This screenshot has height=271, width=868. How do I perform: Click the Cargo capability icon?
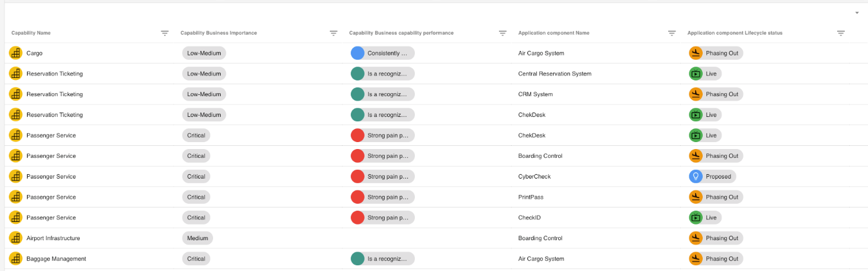tap(16, 53)
